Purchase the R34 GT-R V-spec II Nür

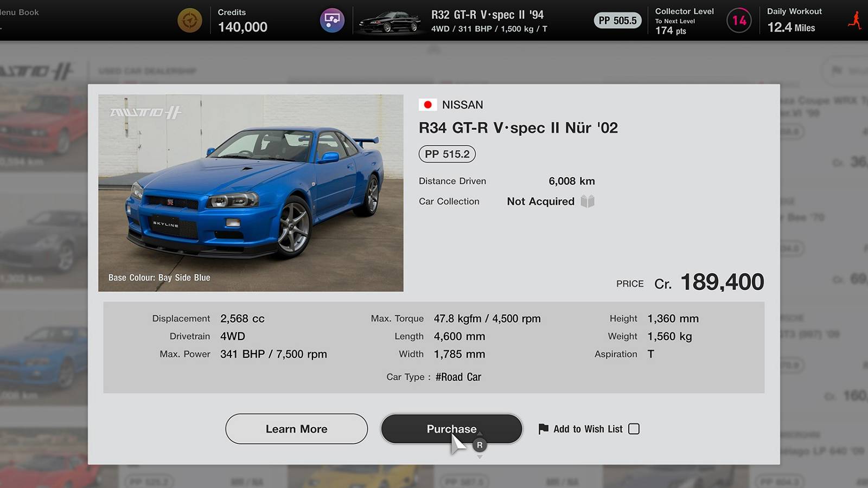click(x=451, y=429)
